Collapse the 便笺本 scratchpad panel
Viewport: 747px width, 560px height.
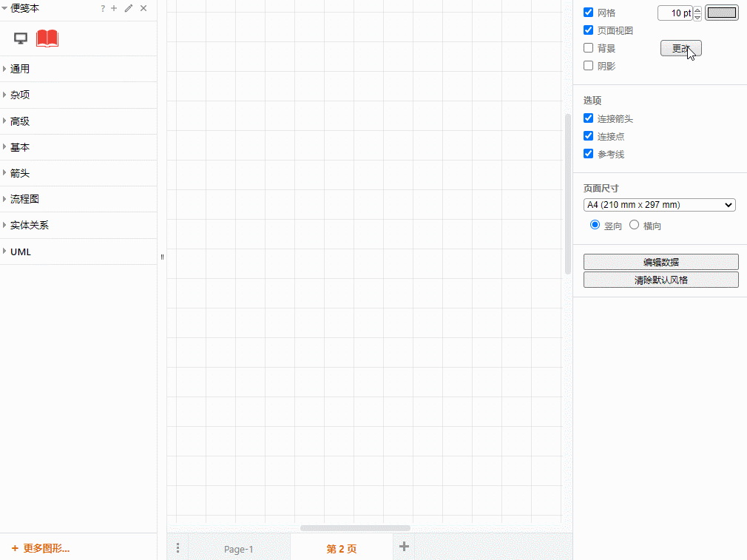tap(6, 8)
